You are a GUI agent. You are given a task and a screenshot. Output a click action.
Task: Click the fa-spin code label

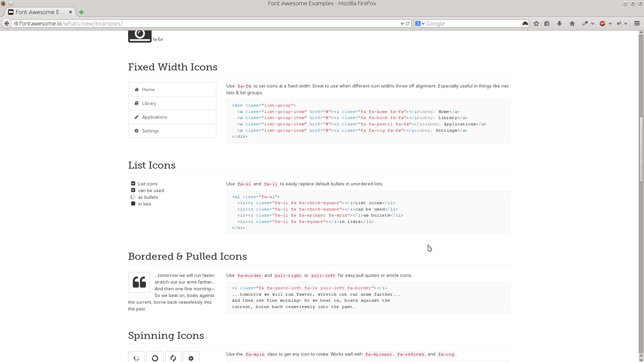[255, 354]
